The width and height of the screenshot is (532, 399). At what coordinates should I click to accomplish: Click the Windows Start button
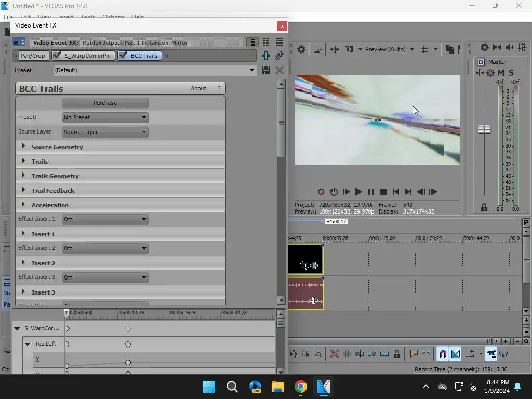[x=209, y=387]
